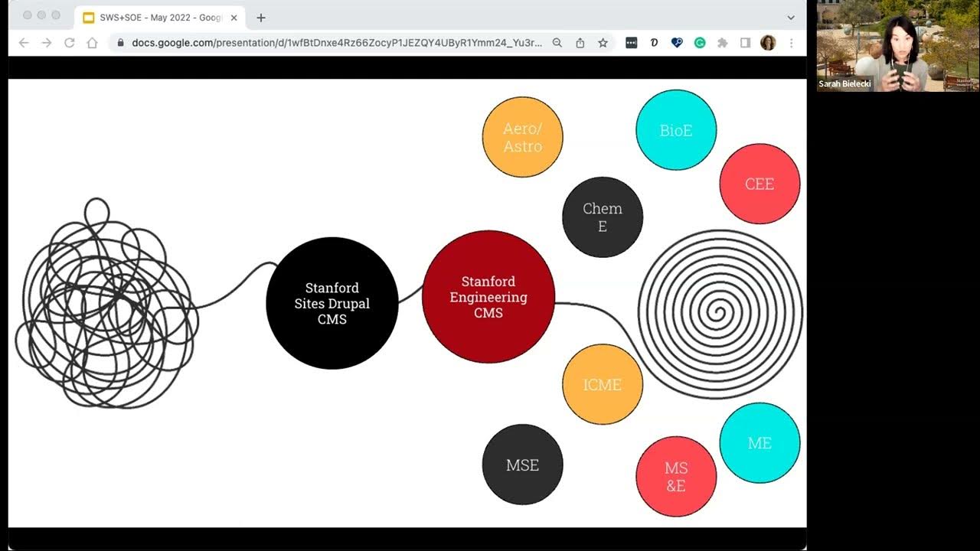Screen dimensions: 980x551
Task: Open Chrome's three-dot menu
Action: point(791,43)
